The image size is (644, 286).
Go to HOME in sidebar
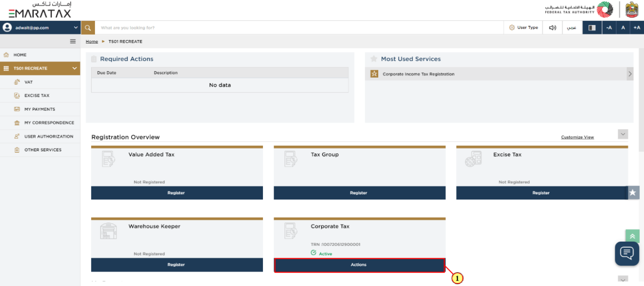pyautogui.click(x=40, y=55)
